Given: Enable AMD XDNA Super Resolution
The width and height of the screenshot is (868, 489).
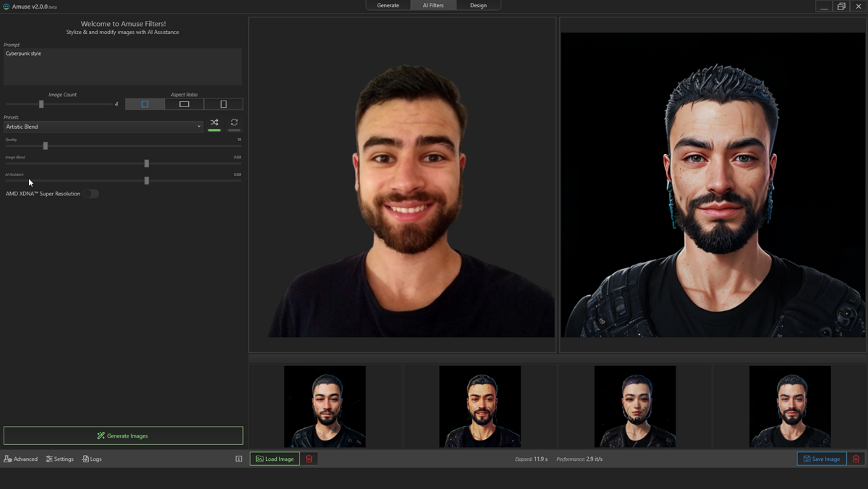Looking at the screenshot, I should coord(90,194).
